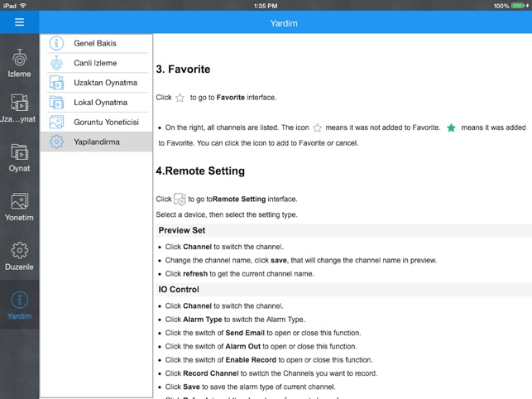Screen dimensions: 532x399
Task: Click the Yardim title in header
Action: click(x=284, y=23)
